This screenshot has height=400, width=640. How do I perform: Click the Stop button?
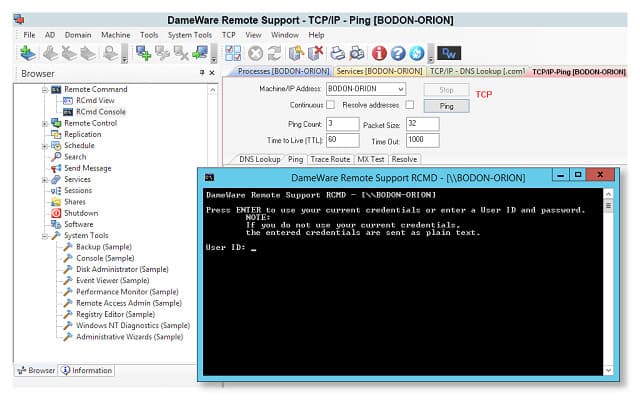447,90
